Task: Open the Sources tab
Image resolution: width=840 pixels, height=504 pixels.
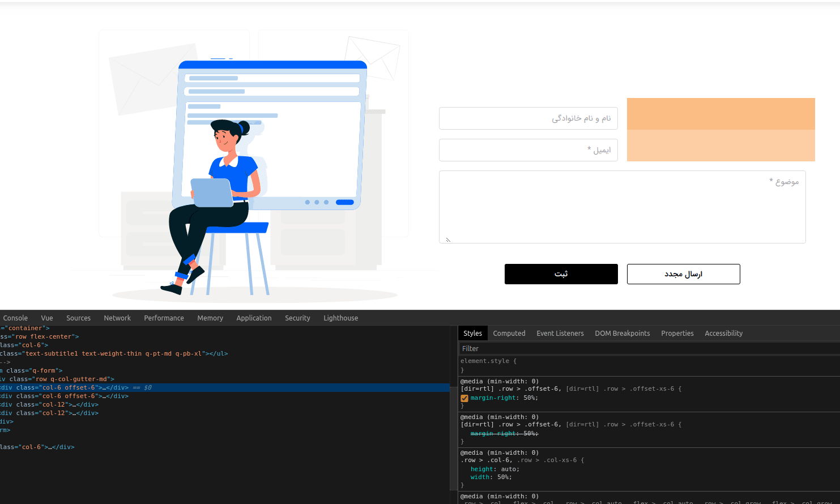Action: pos(78,318)
